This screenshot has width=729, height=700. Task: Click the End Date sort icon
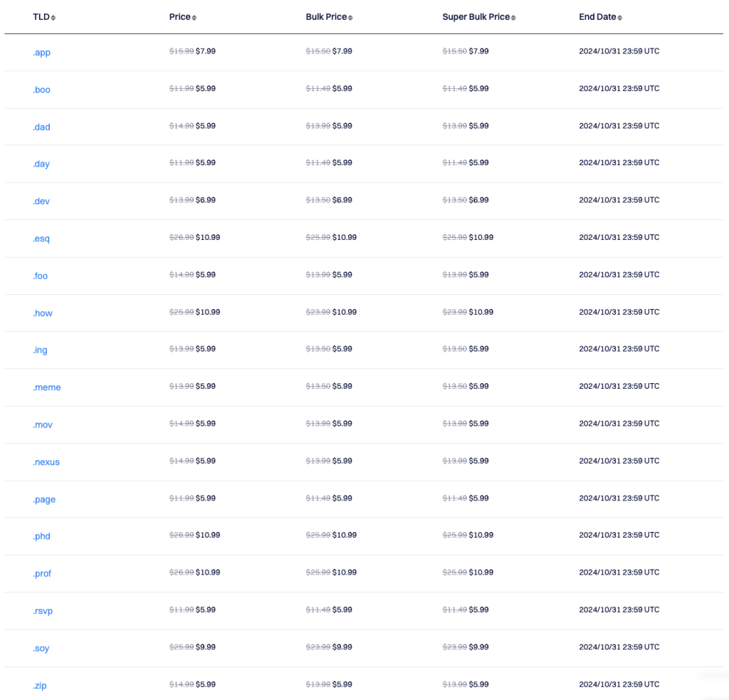[x=619, y=18]
